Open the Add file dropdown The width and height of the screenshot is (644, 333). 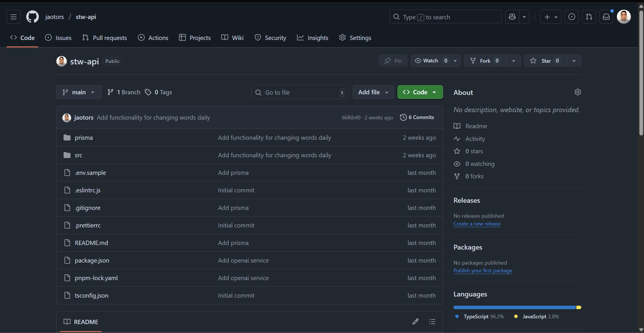click(373, 92)
